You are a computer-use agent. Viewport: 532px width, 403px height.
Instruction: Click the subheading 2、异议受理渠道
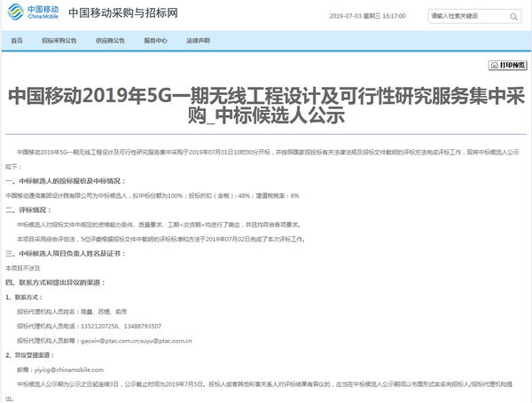[30, 355]
